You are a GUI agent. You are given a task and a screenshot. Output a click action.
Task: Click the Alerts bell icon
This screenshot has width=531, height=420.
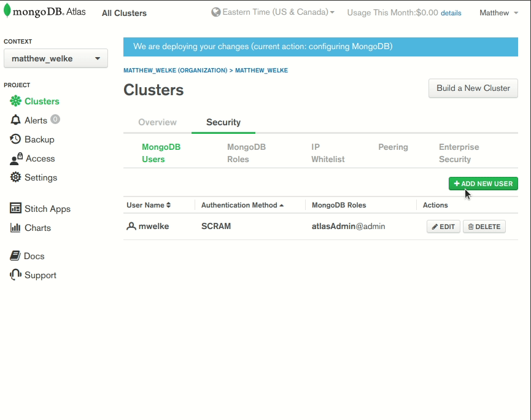pyautogui.click(x=15, y=120)
